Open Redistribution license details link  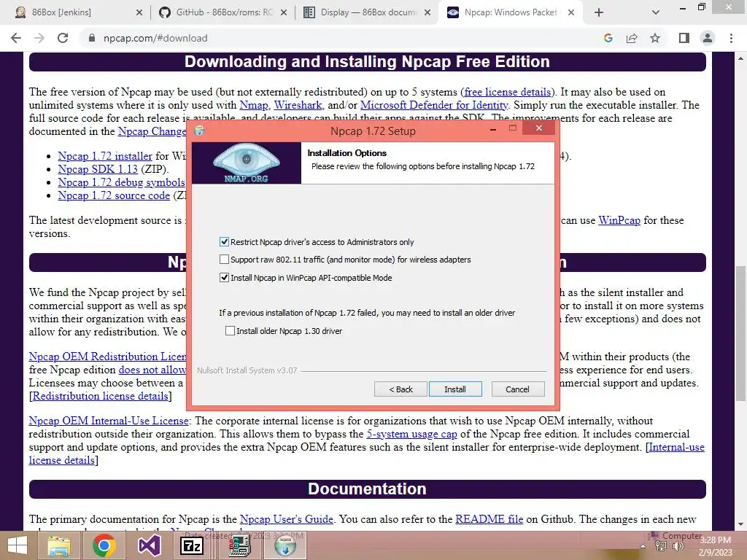click(x=101, y=396)
